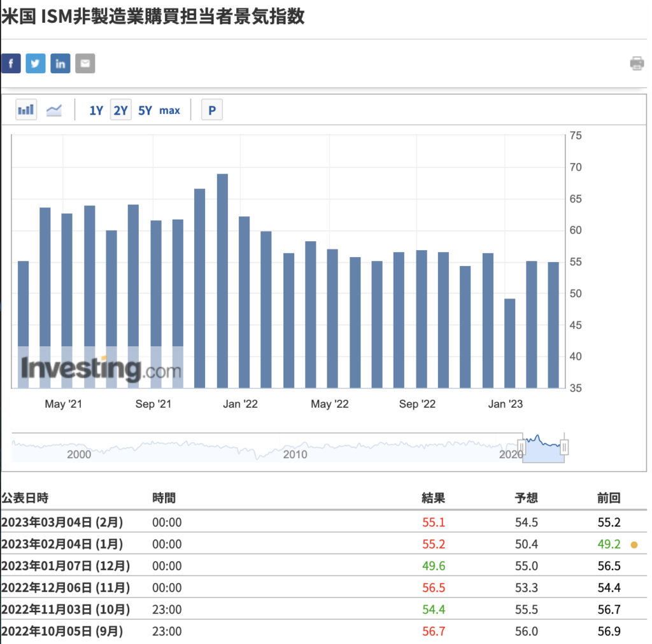Screen dimensions: 652x644
Task: Send the page by email icon
Action: pyautogui.click(x=85, y=64)
